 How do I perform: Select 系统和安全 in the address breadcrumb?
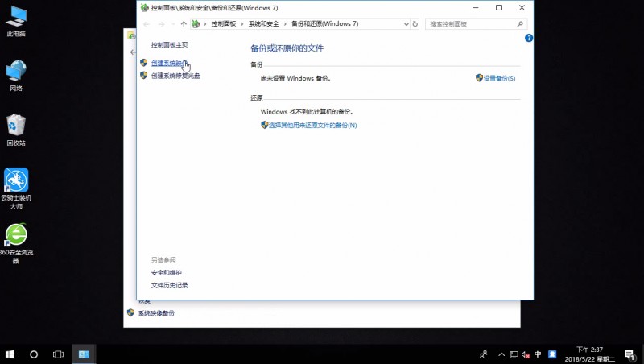tap(264, 24)
